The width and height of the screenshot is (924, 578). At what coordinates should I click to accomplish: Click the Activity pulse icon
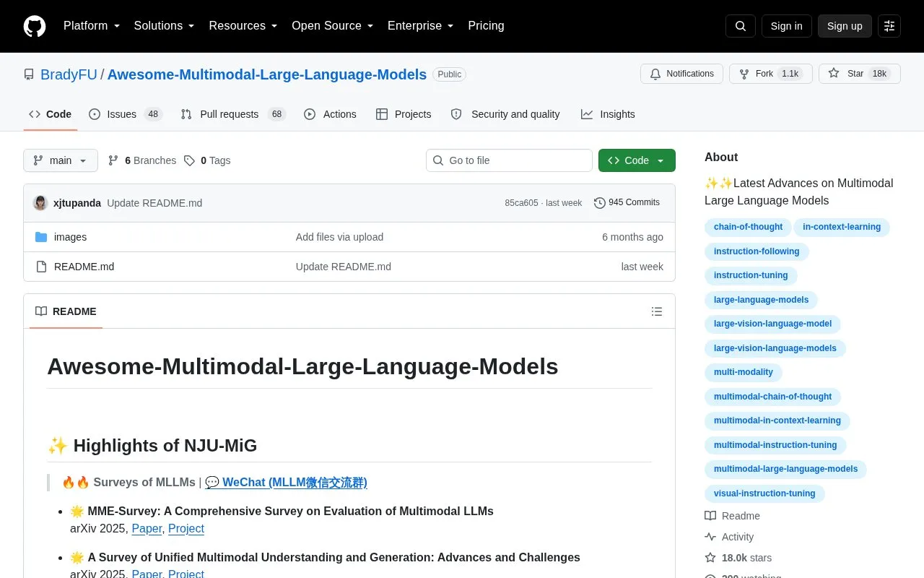(710, 537)
